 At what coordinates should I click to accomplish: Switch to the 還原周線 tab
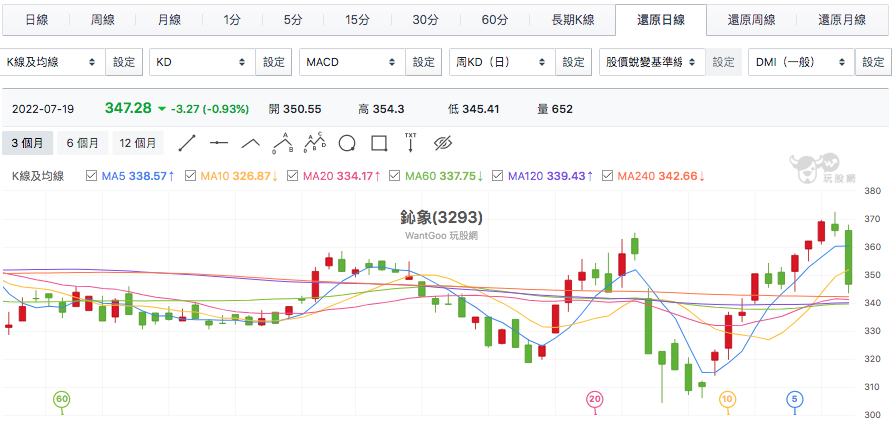click(x=751, y=20)
